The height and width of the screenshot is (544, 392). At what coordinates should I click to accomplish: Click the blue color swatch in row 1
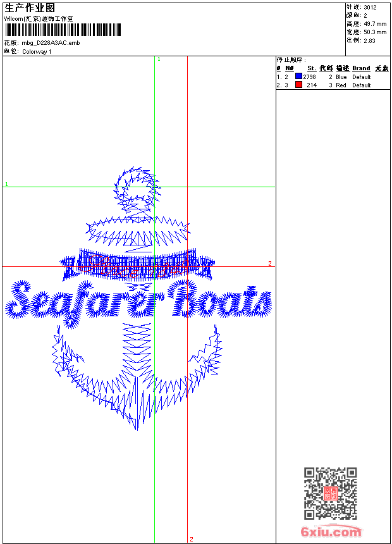[x=298, y=77]
